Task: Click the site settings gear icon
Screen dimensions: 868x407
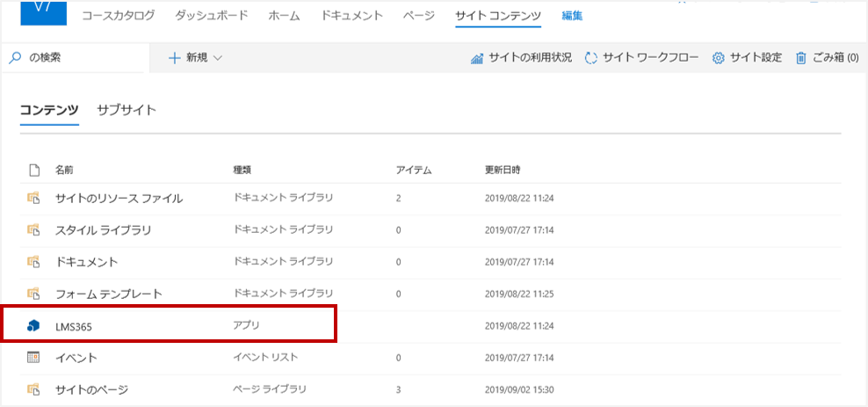Action: (719, 58)
